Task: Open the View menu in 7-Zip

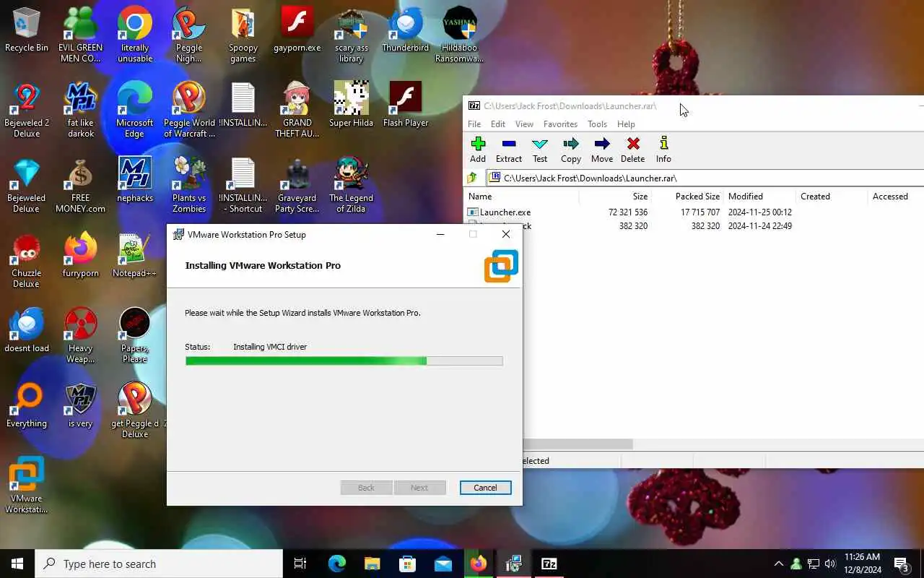Action: [x=525, y=124]
